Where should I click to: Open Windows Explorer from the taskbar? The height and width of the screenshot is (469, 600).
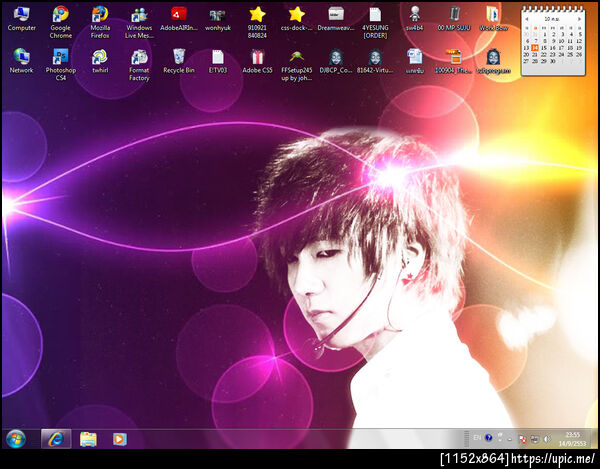tap(88, 439)
